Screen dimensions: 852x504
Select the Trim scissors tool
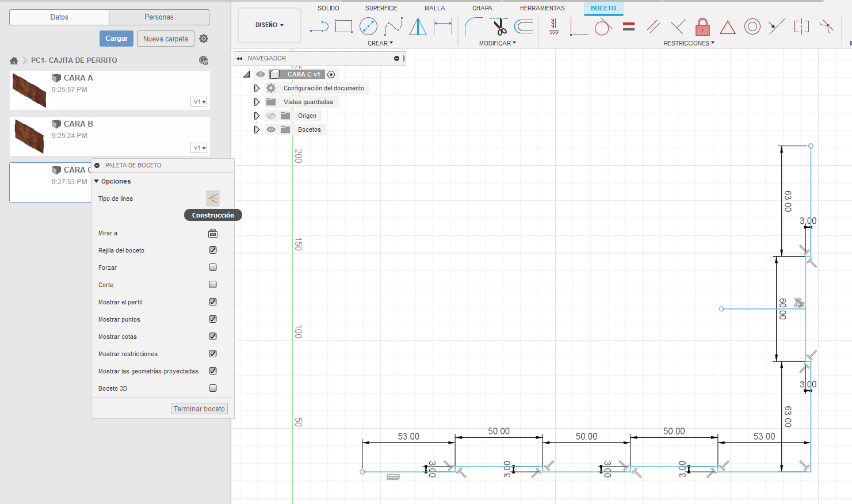click(x=499, y=26)
